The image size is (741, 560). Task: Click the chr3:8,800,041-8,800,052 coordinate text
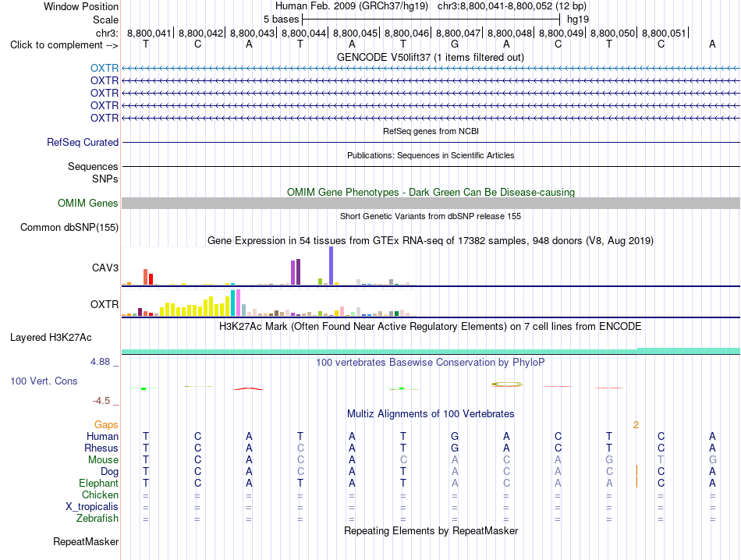coord(512,6)
